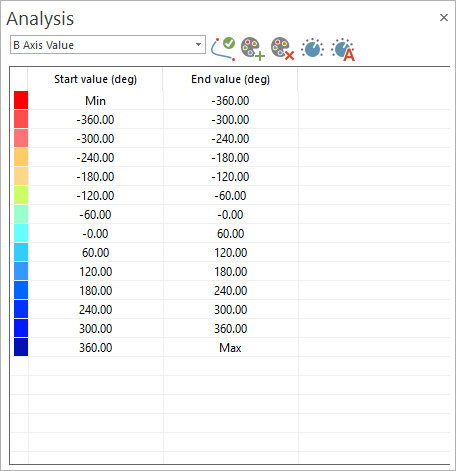Image resolution: width=456 pixels, height=471 pixels.
Task: Click the start value cell showing -60.00
Action: pos(96,215)
